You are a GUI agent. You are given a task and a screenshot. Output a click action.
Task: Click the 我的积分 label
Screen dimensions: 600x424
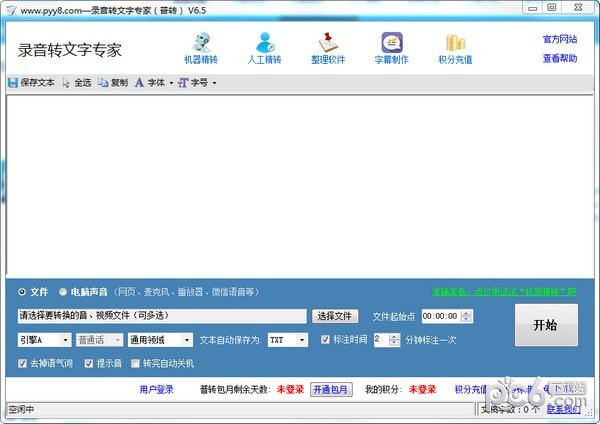[x=383, y=390]
